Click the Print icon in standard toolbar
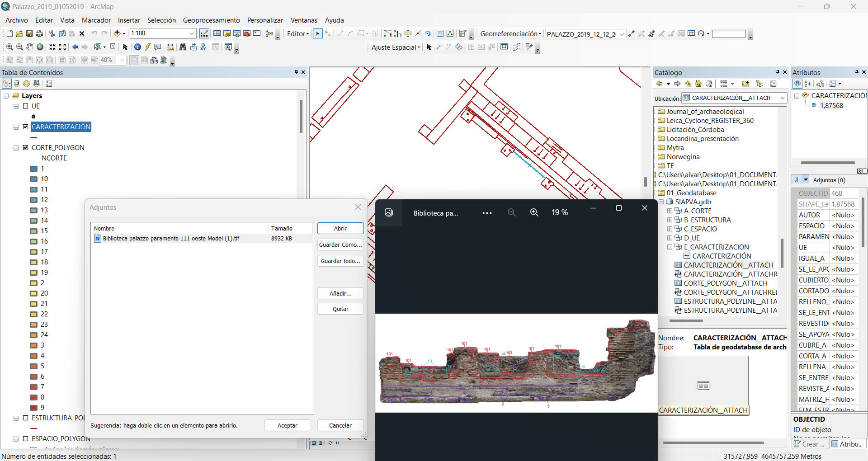Image resolution: width=868 pixels, height=461 pixels. [x=39, y=33]
